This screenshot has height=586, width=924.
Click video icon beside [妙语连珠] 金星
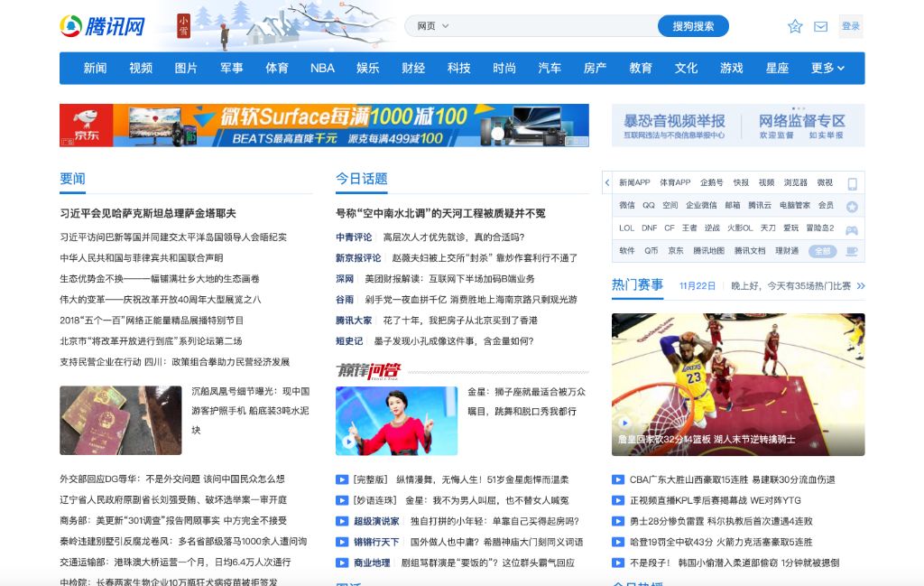[x=342, y=500]
